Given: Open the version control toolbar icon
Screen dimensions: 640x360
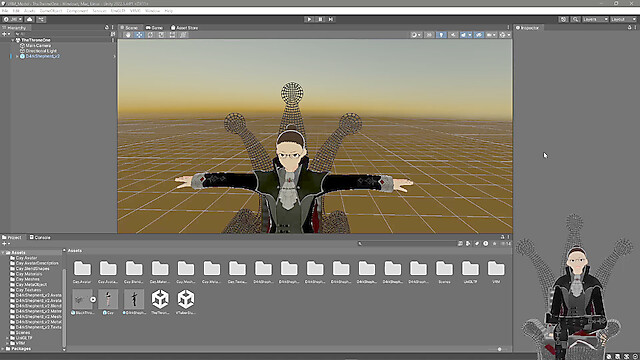Looking at the screenshot, I should [41, 19].
